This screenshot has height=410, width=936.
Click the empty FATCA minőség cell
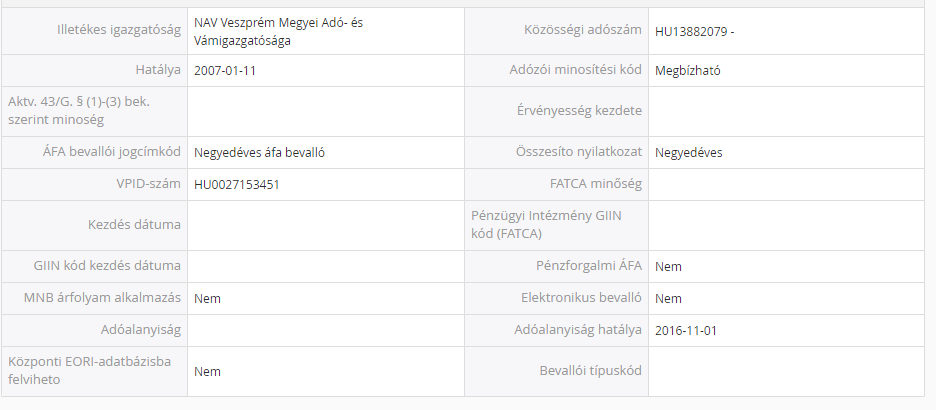(x=786, y=184)
